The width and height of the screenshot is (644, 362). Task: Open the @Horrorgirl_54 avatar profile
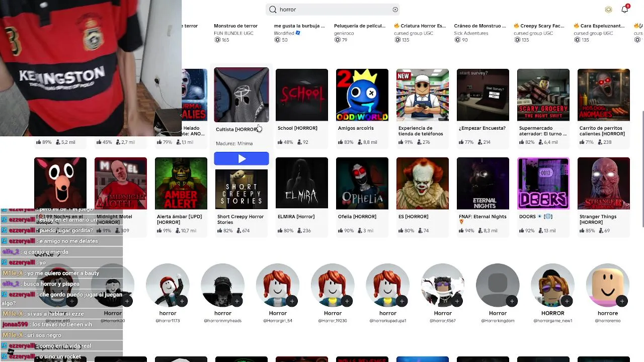click(x=278, y=285)
